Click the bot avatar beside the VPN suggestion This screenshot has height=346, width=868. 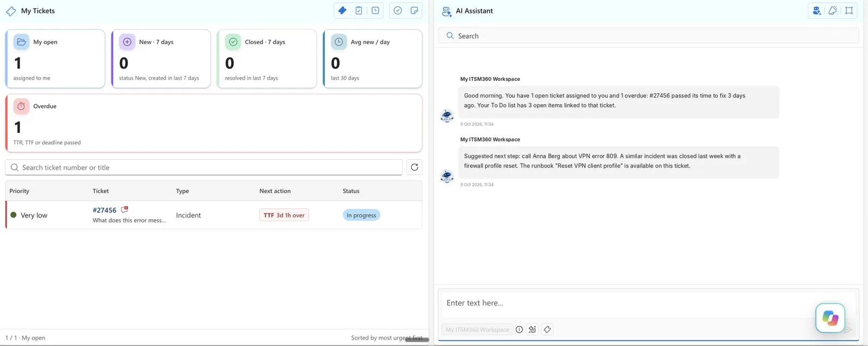tap(446, 176)
